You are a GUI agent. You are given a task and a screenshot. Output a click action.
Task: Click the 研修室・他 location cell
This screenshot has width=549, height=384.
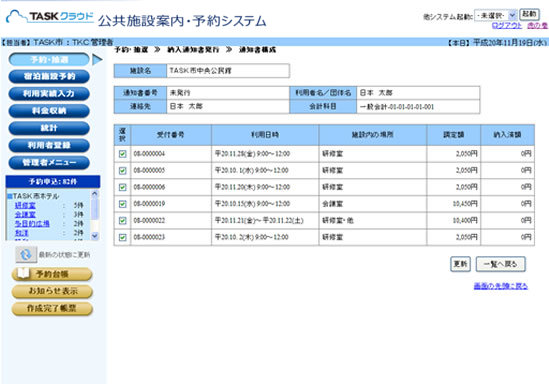click(373, 221)
